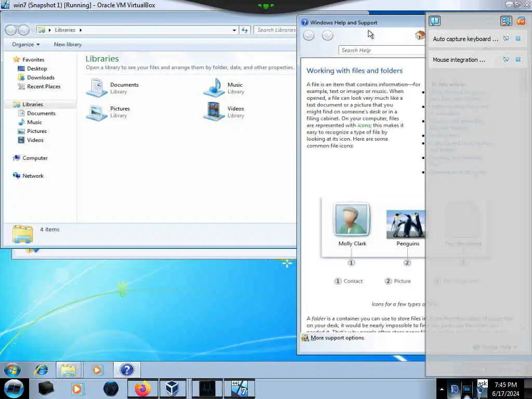
Task: Delete all finished VirtualBox notifications
Action: [x=521, y=21]
